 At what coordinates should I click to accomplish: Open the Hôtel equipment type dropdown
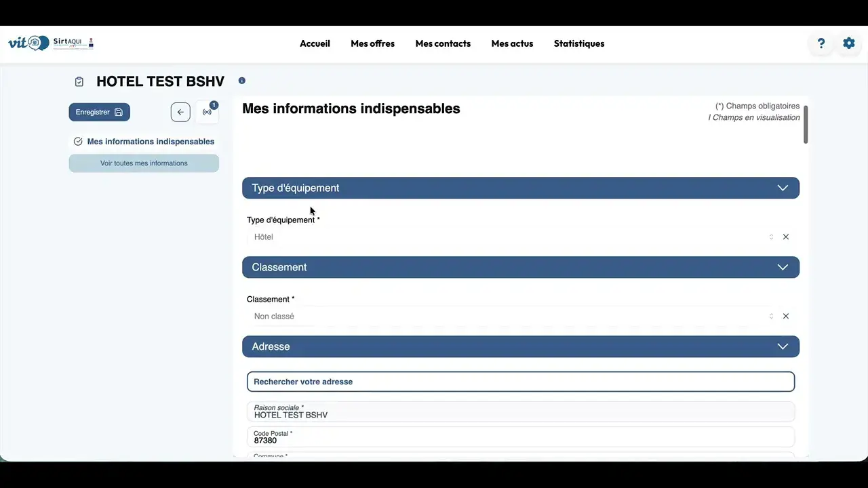click(x=513, y=237)
